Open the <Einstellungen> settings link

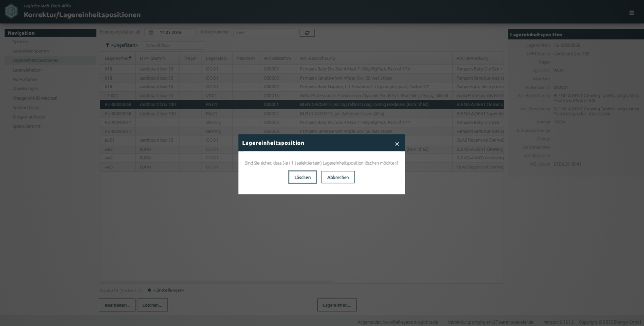[169, 290]
